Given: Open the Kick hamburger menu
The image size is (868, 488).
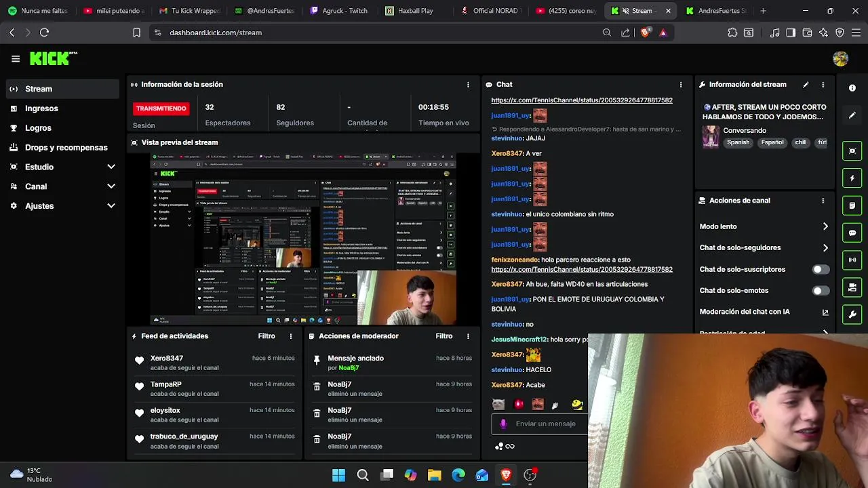Looking at the screenshot, I should pyautogui.click(x=16, y=59).
